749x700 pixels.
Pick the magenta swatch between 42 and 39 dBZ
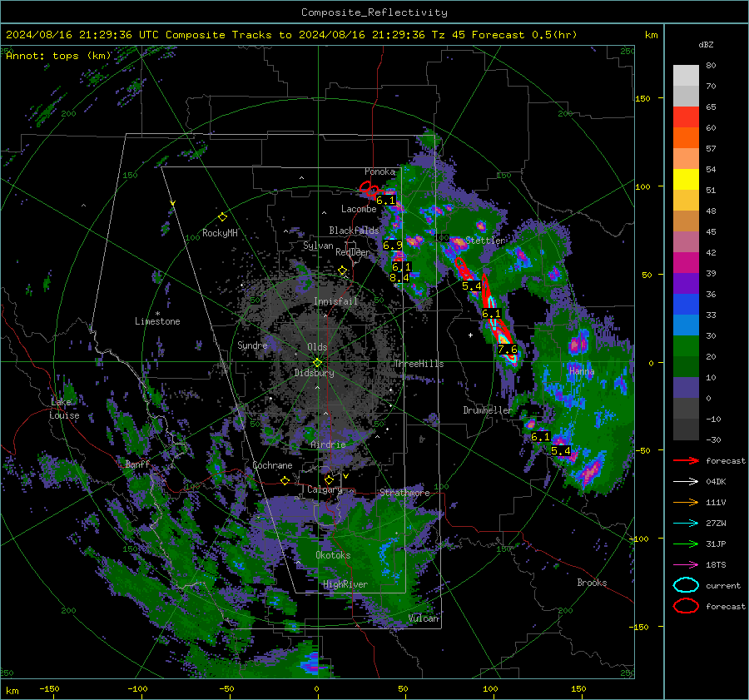coord(686,263)
